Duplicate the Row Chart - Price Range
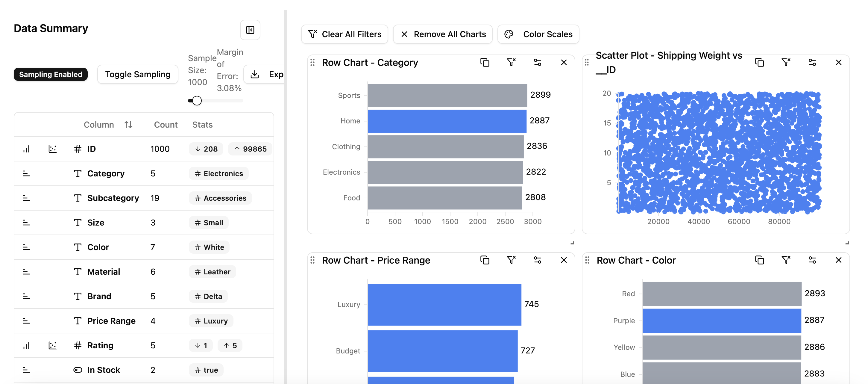The image size is (868, 384). click(485, 260)
